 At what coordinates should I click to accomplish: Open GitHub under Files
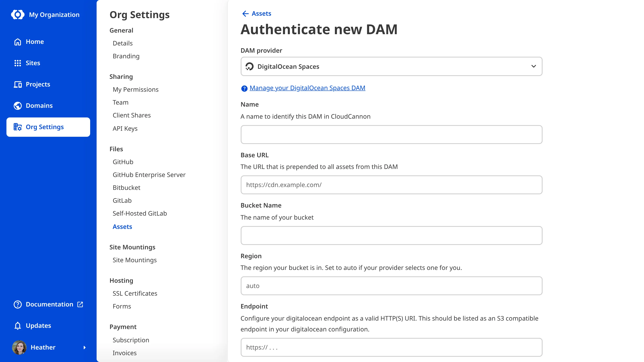[x=123, y=162]
